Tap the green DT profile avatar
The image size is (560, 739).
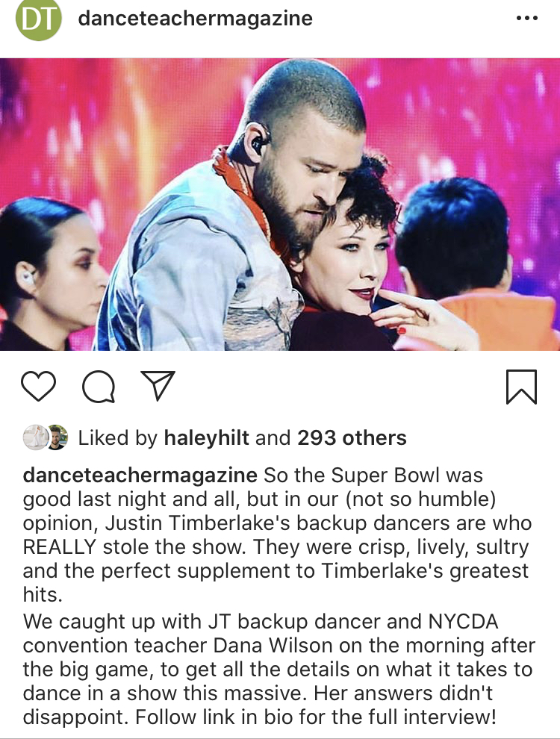tap(38, 19)
